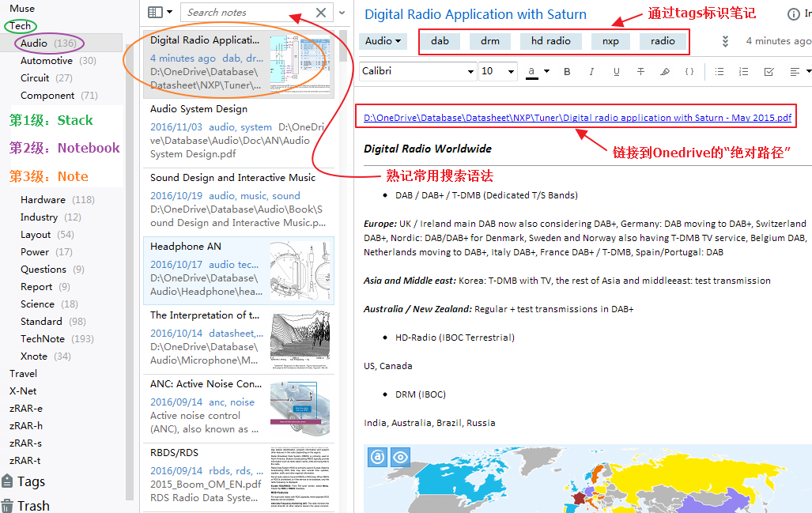Expand the font color dropdown arrow
This screenshot has height=513, width=812.
point(546,71)
